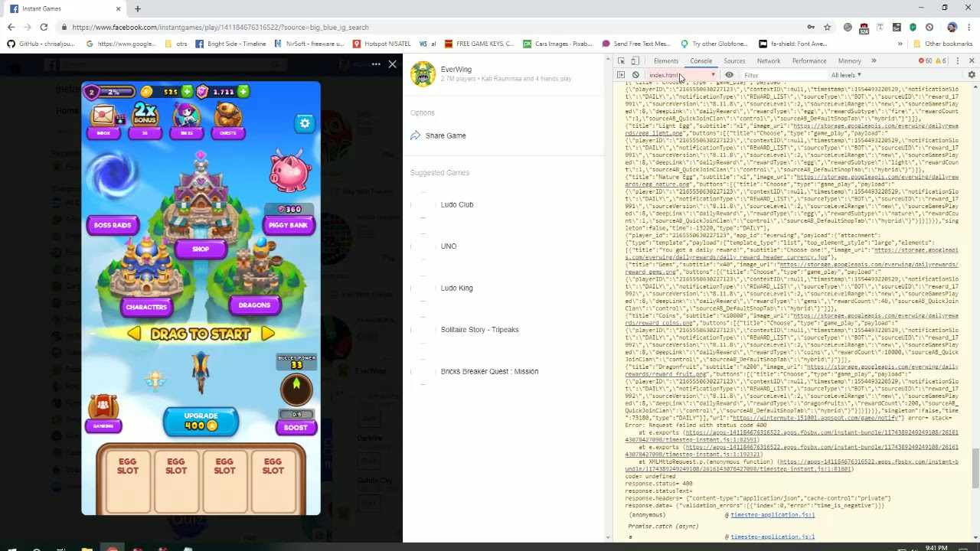Click Piggy Bank button
The image size is (980, 551).
[289, 225]
